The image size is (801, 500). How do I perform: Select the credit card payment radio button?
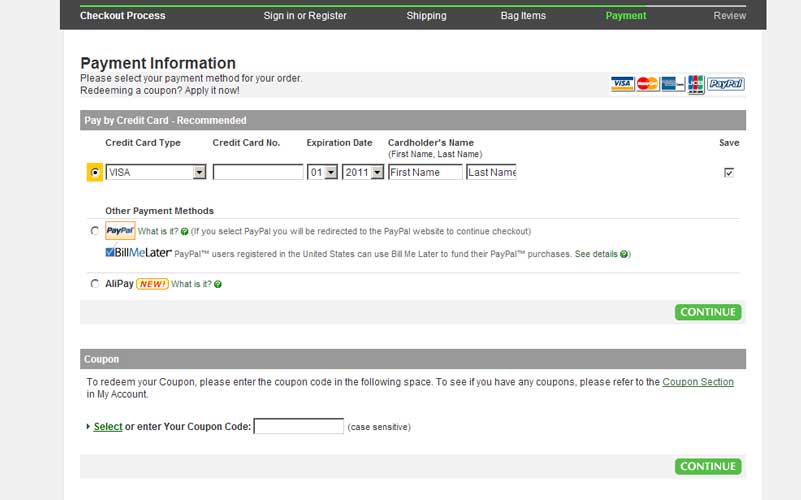95,172
